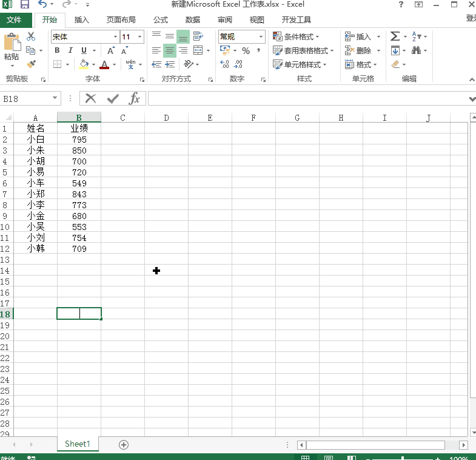Toggle center text alignment
Viewport: 476px width, 460px height.
click(x=170, y=50)
